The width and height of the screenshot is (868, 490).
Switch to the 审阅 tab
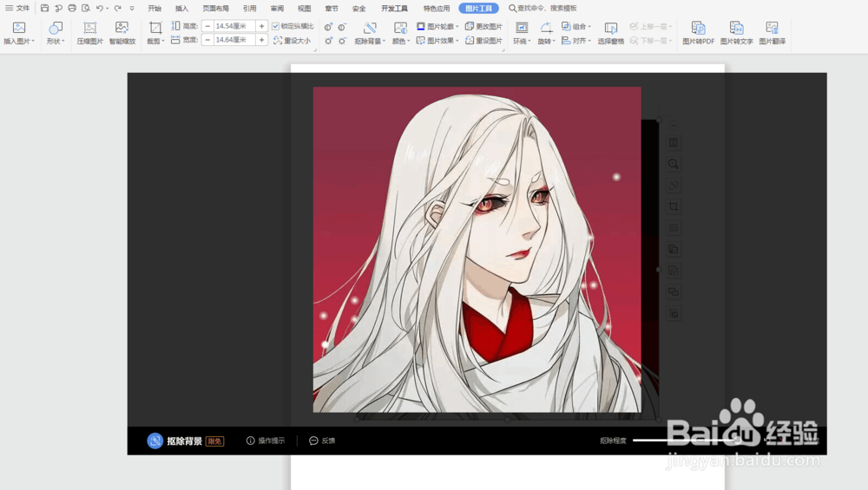(x=277, y=9)
